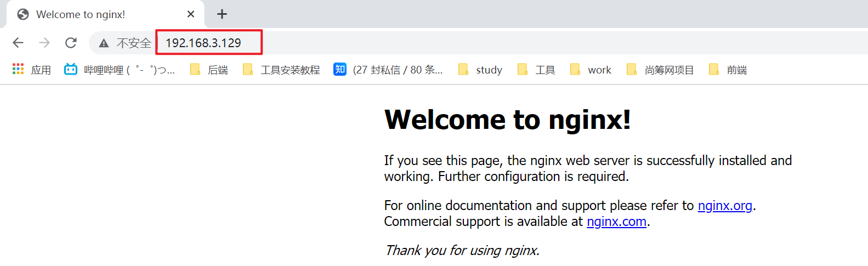
Task: Open the 尚筹网项目 bookmark folder
Action: [660, 70]
